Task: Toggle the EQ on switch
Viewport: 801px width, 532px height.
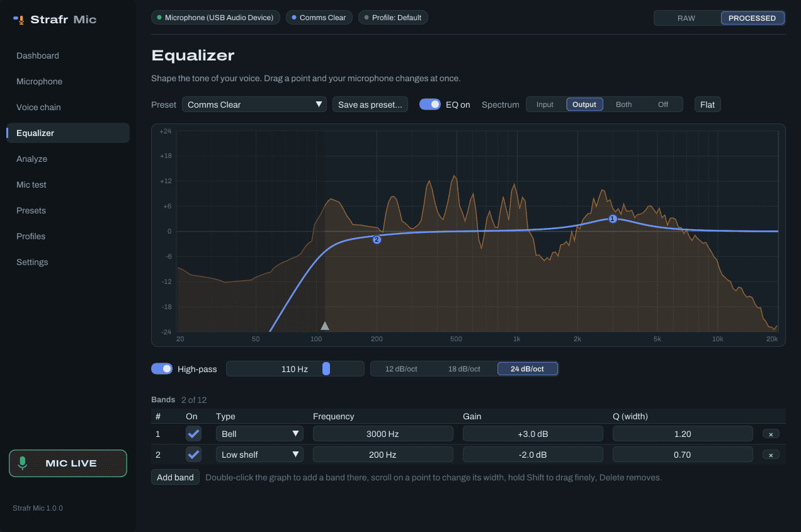Action: tap(430, 105)
